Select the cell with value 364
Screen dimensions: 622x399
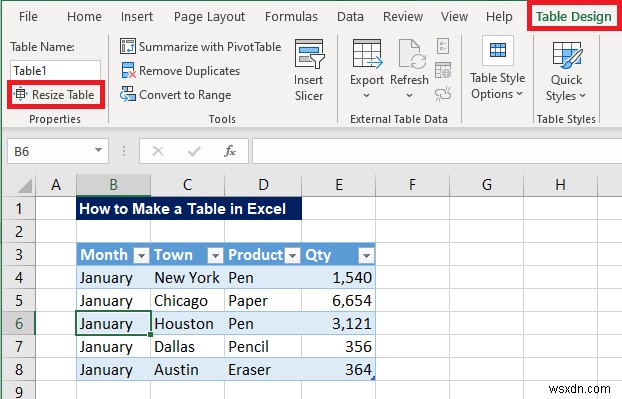(338, 370)
